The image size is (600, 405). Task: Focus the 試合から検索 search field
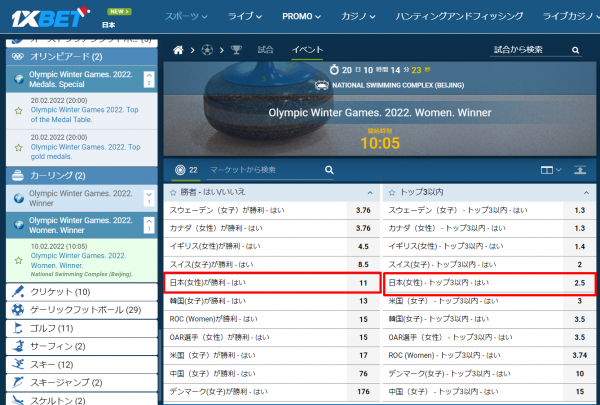[530, 50]
